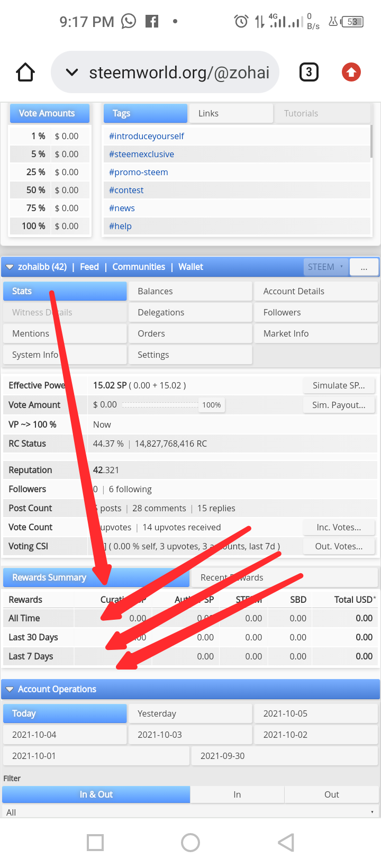Open the Communities link in account header
The height and width of the screenshot is (868, 381).
139,267
